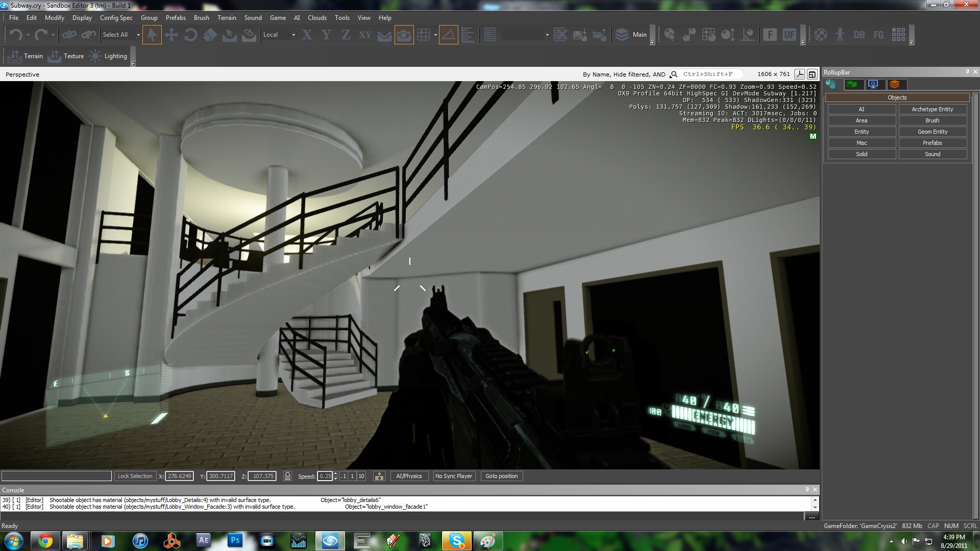Select the terrain selection tool

point(229,35)
